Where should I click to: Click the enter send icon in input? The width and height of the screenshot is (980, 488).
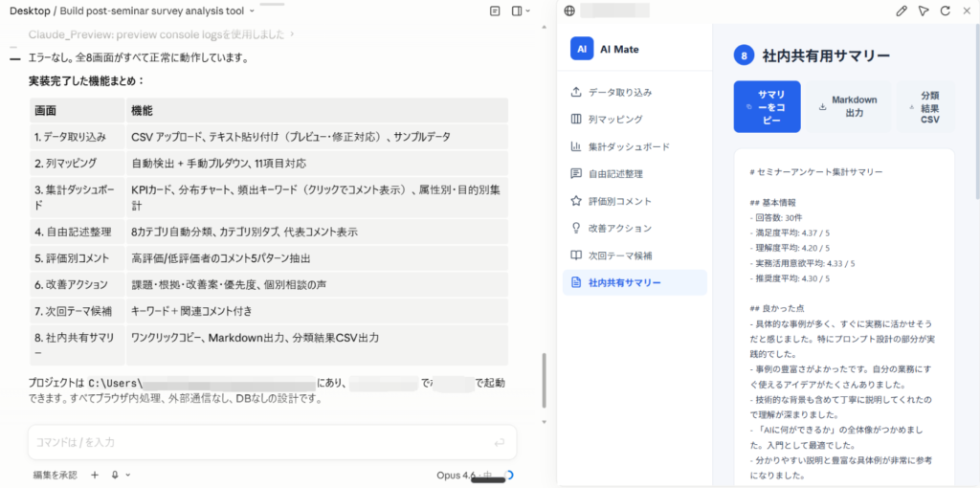click(x=499, y=443)
